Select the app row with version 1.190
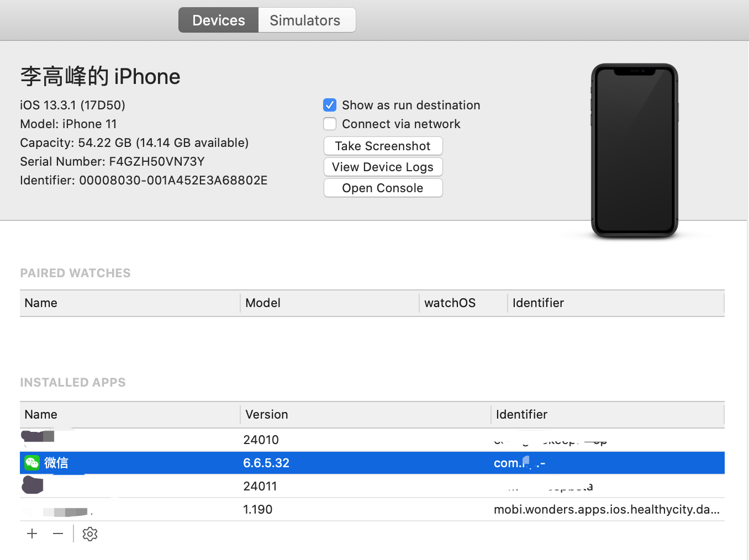The width and height of the screenshot is (749, 560). point(372,509)
